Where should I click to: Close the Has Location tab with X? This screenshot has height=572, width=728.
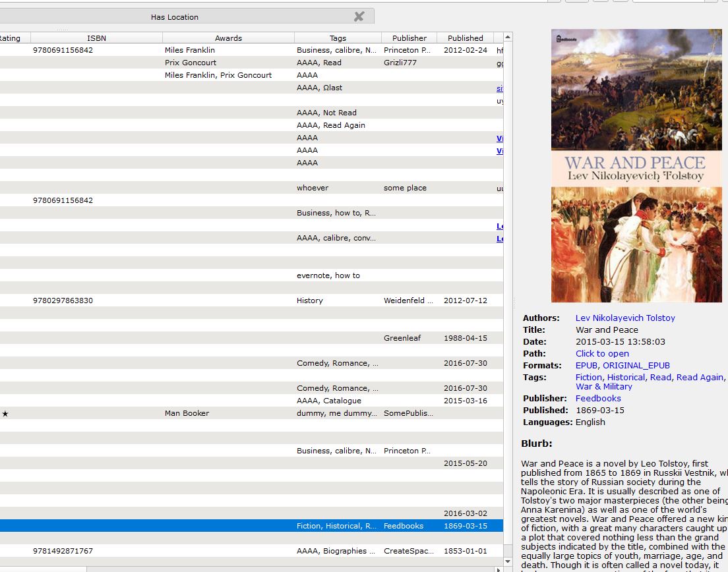point(359,16)
